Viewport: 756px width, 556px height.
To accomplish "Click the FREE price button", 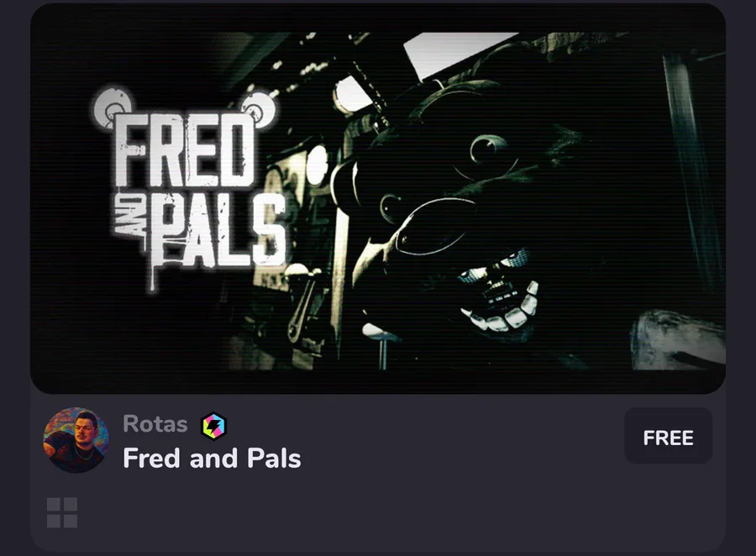I will [x=669, y=436].
